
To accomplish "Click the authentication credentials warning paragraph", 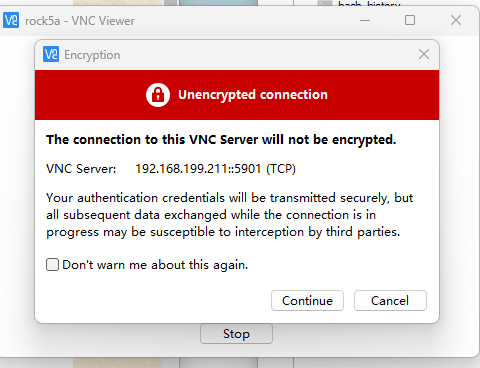I will pyautogui.click(x=230, y=215).
